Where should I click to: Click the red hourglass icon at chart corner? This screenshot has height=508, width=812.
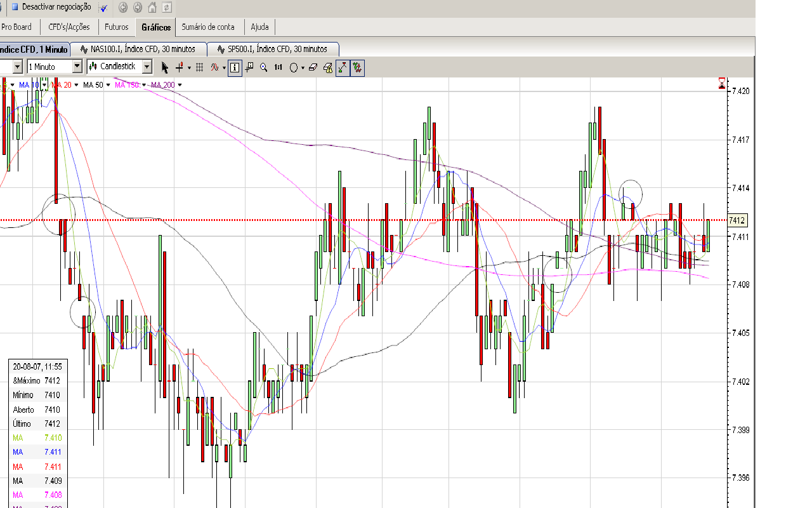(722, 83)
